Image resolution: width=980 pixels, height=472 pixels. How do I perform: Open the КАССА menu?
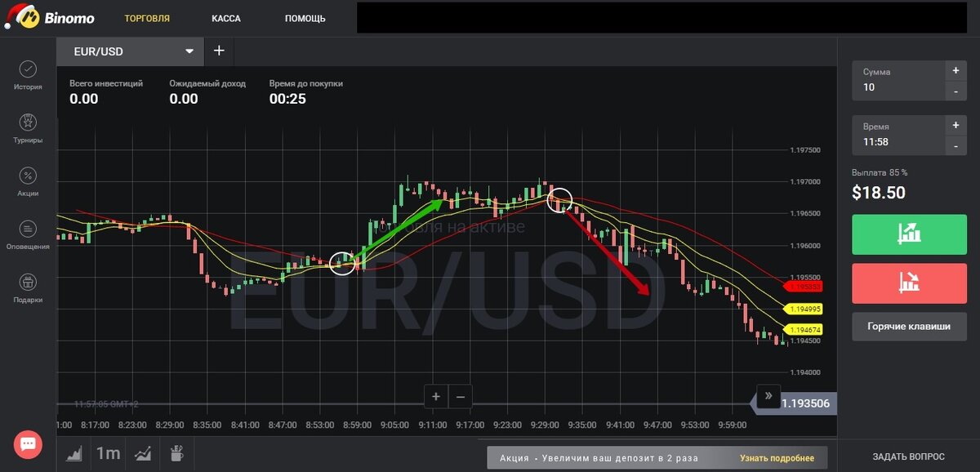[225, 18]
